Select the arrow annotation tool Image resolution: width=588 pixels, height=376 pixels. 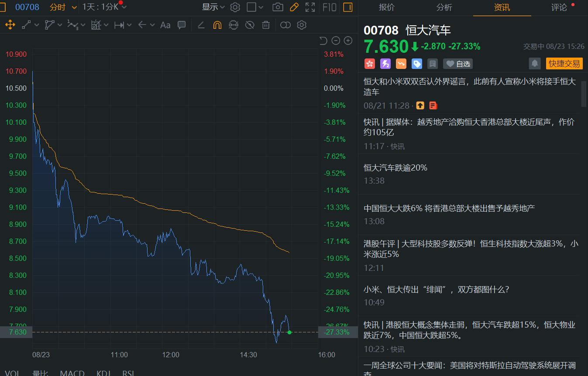[142, 25]
